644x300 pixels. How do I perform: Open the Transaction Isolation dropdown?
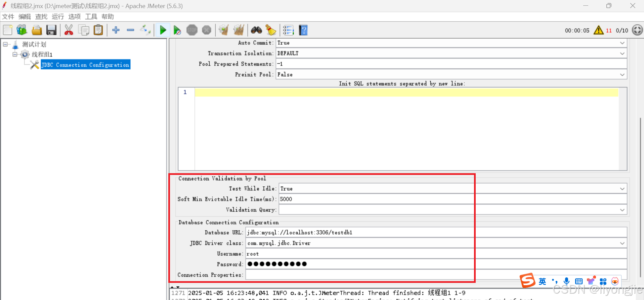[622, 53]
